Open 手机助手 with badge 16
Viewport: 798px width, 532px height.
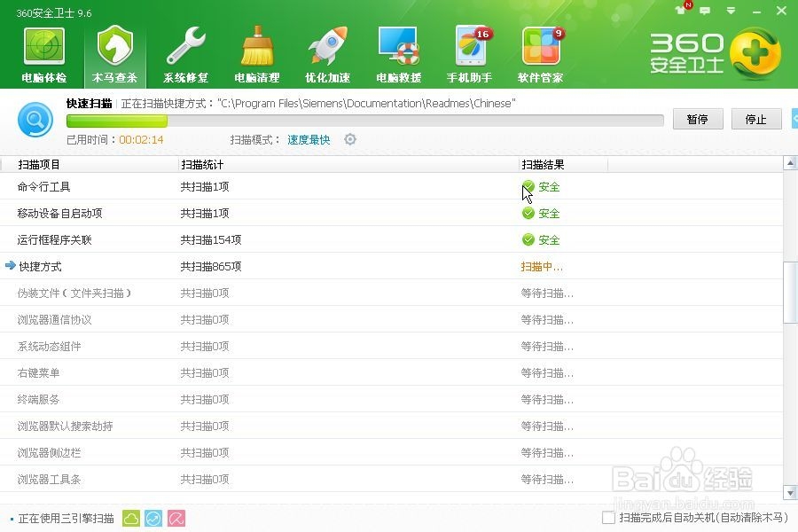tap(469, 54)
